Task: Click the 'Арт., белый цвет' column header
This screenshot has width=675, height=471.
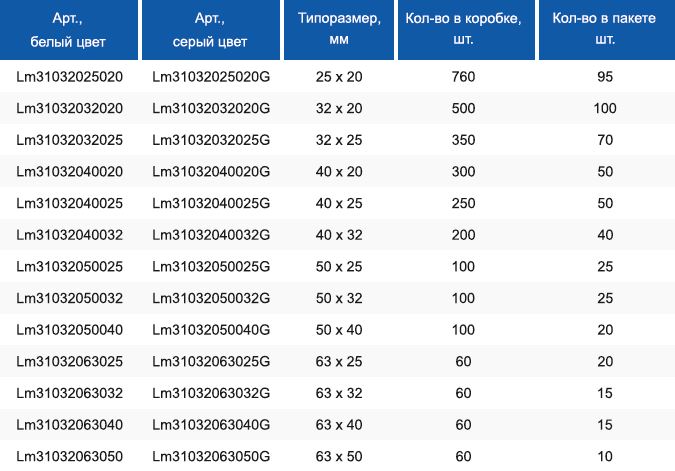Action: click(68, 30)
